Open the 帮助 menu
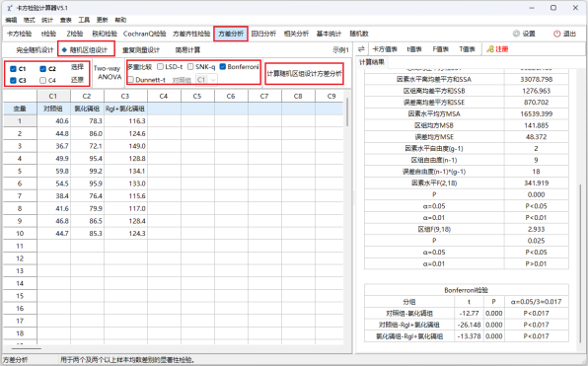The width and height of the screenshot is (588, 366). (120, 20)
